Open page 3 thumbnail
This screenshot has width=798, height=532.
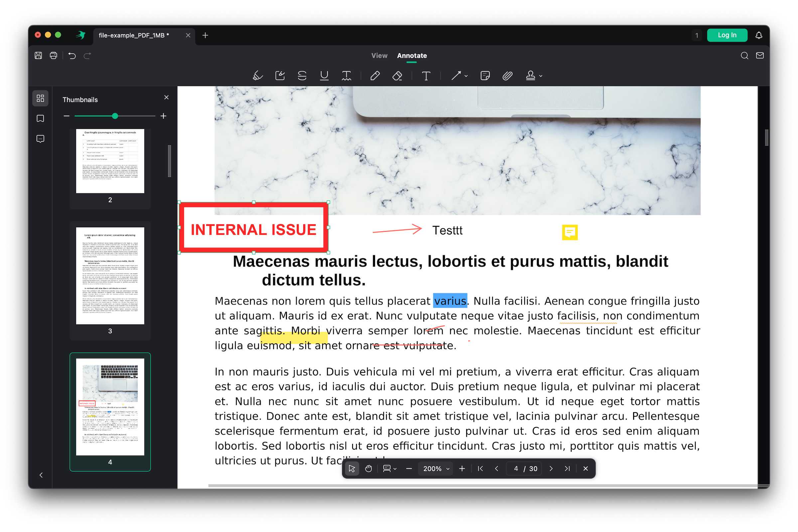click(110, 276)
